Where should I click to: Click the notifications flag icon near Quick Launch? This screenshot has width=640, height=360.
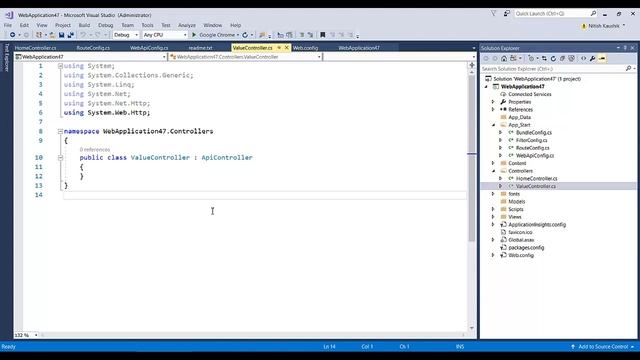pos(493,13)
